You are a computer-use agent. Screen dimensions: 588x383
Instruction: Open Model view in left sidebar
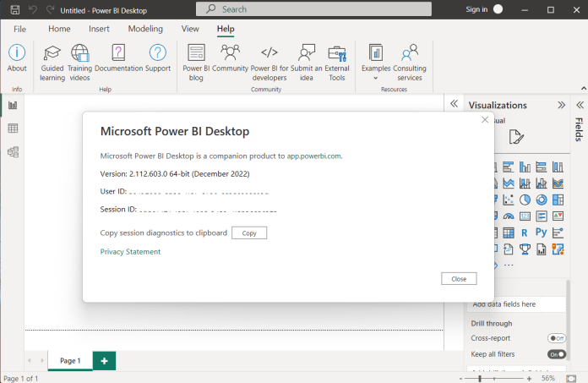(13, 152)
